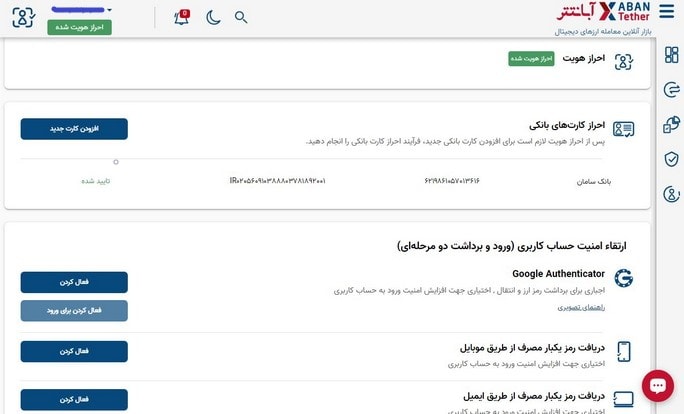Activate email one-time password

[x=74, y=400]
